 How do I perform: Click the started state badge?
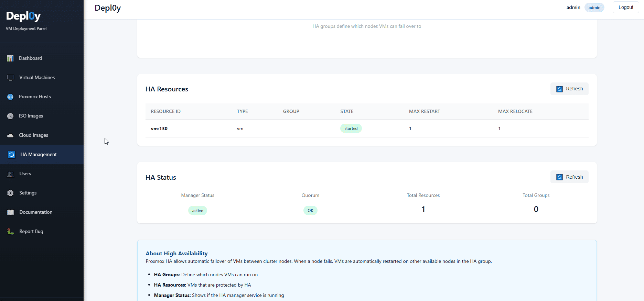click(x=351, y=129)
